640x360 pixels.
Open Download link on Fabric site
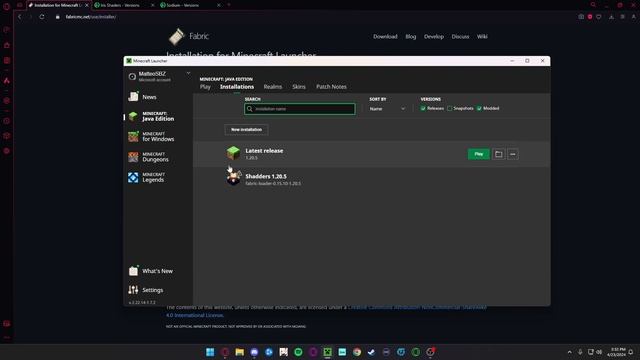pos(385,36)
